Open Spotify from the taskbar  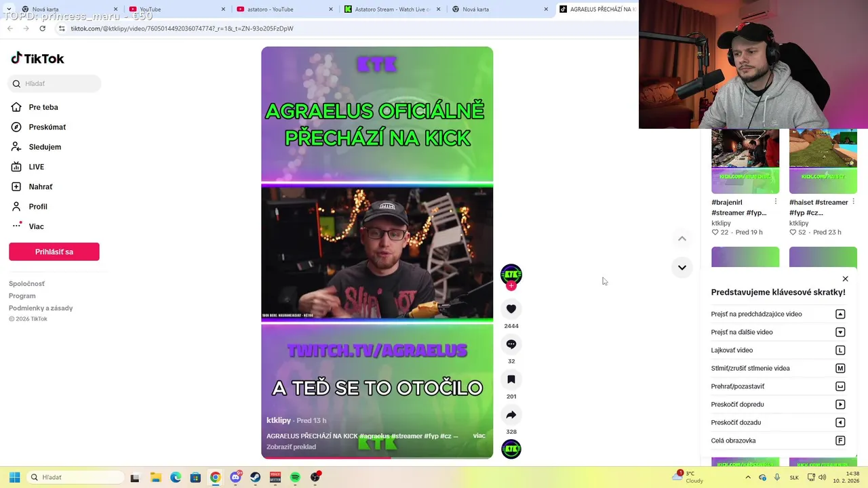click(295, 477)
